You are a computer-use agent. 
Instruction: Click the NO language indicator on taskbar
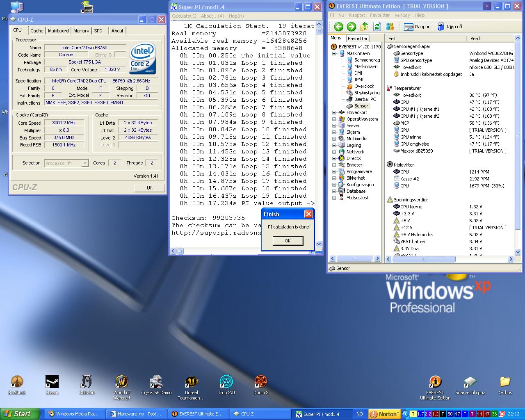[x=360, y=414]
